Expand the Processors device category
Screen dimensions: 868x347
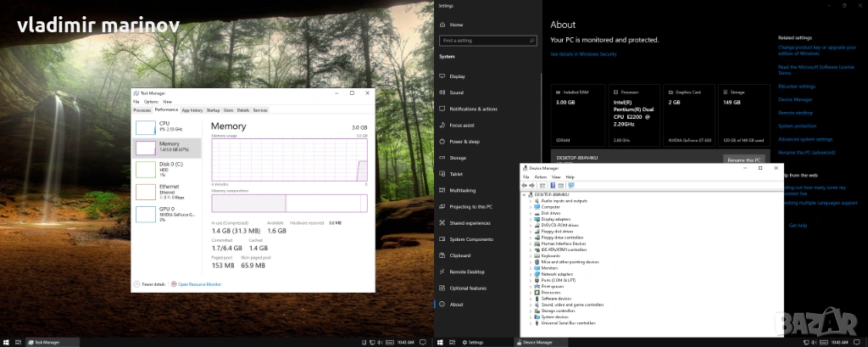tap(531, 293)
